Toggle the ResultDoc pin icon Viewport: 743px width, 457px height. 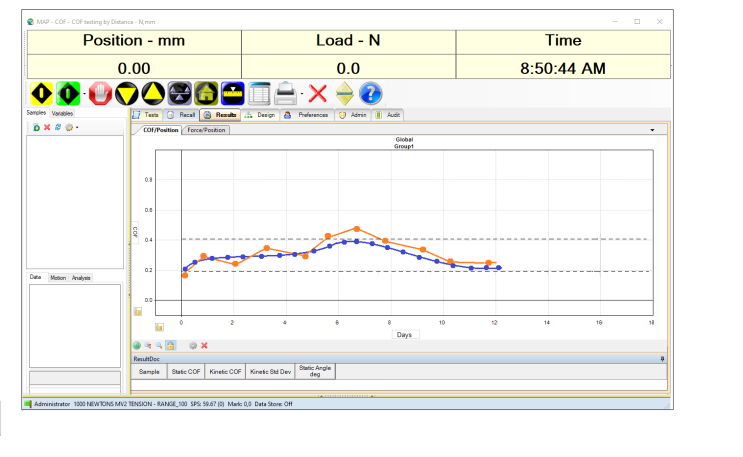[662, 359]
